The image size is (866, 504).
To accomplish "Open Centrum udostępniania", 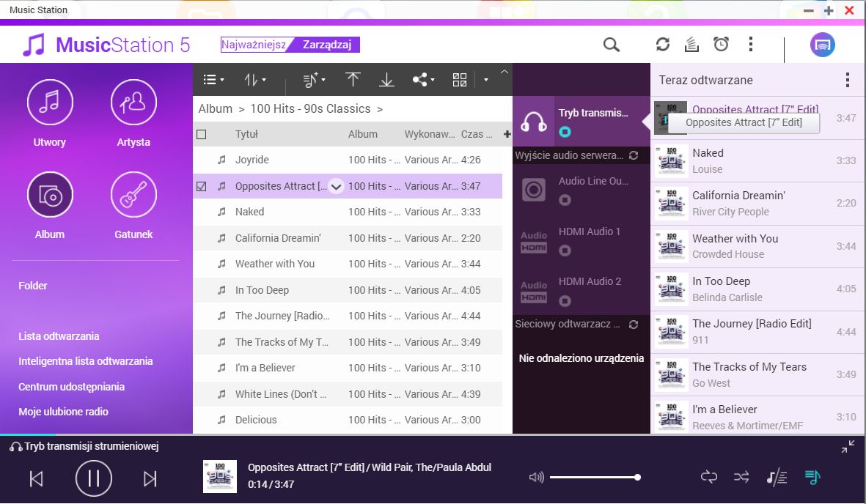I will click(71, 386).
